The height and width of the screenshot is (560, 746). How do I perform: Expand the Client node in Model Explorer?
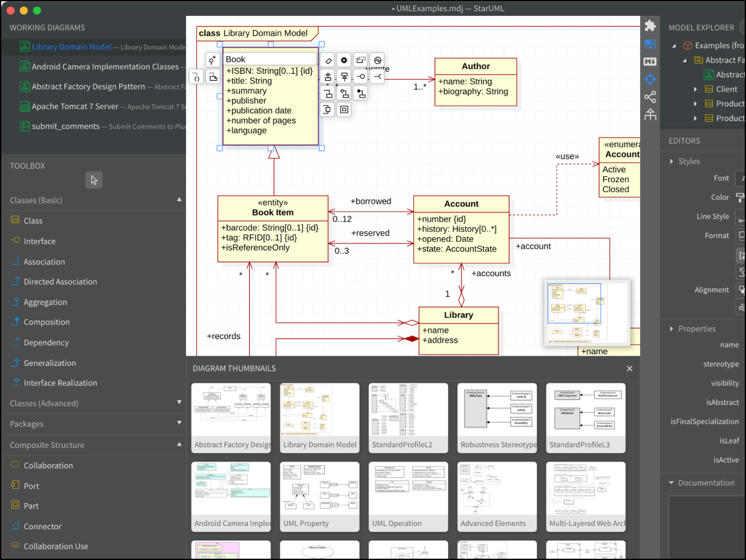click(x=695, y=90)
